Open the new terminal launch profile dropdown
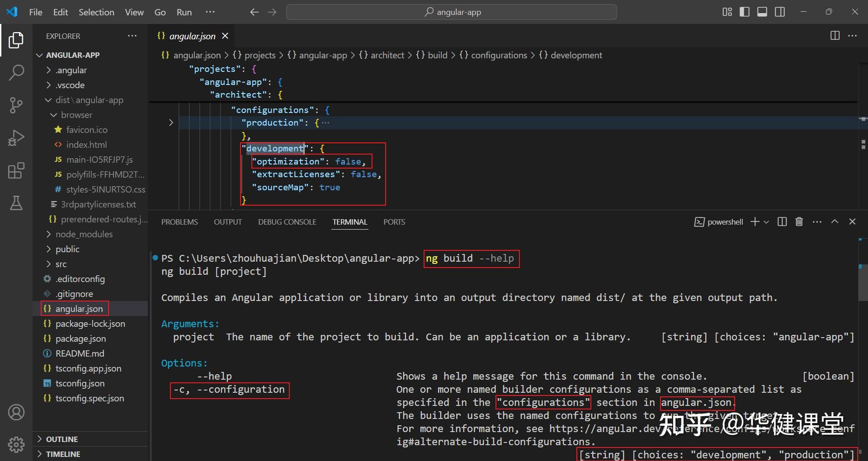The height and width of the screenshot is (461, 868). click(x=766, y=222)
